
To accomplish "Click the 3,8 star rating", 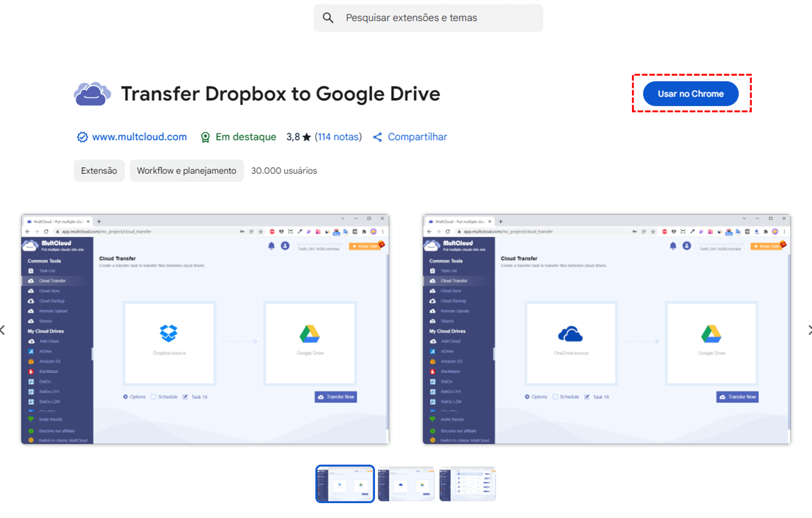I will [x=298, y=137].
